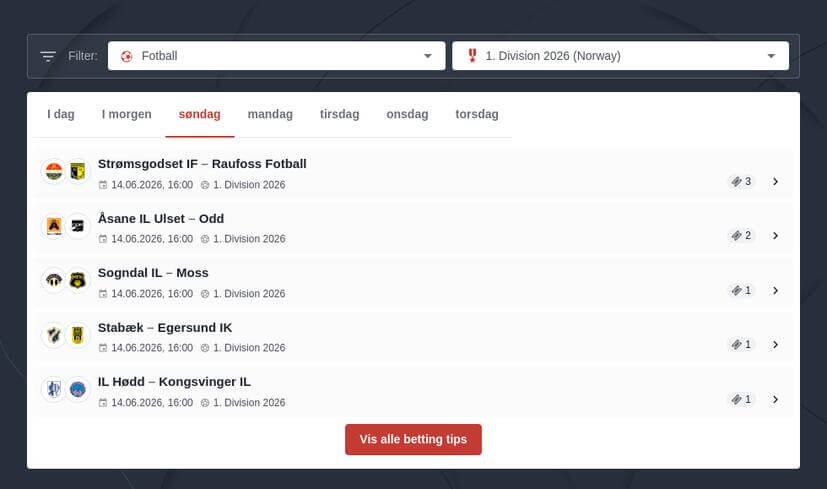Click tips count badge on Stabæk row
This screenshot has height=489, width=827.
point(741,344)
